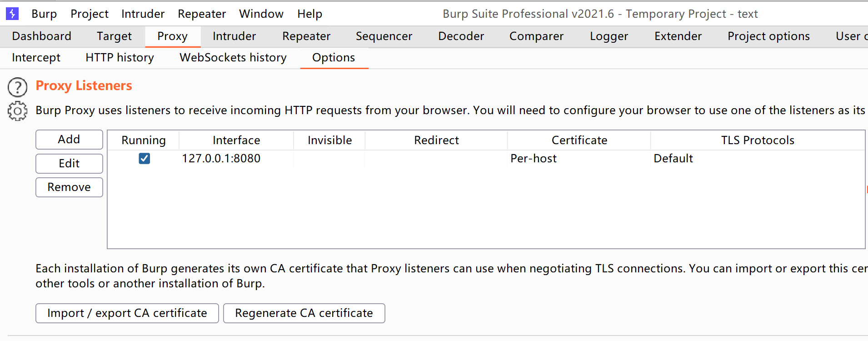Sort listeners by the Running column header
This screenshot has height=341, width=868.
(x=144, y=140)
